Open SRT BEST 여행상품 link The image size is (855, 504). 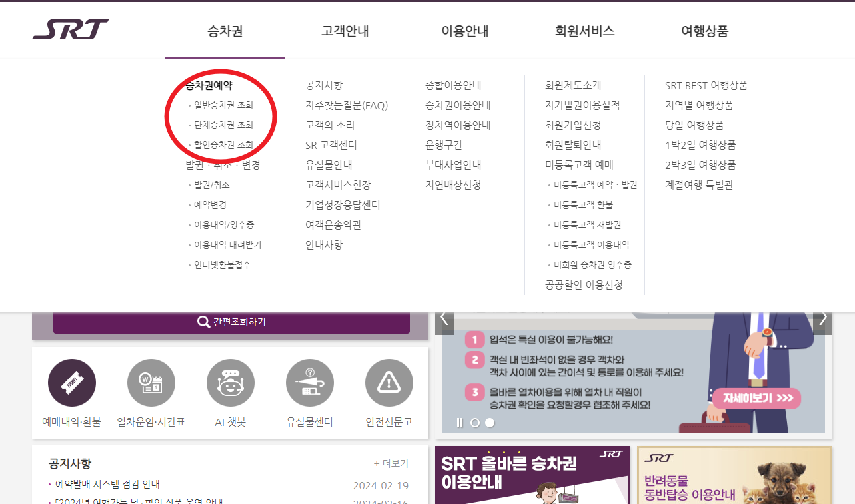pyautogui.click(x=706, y=85)
